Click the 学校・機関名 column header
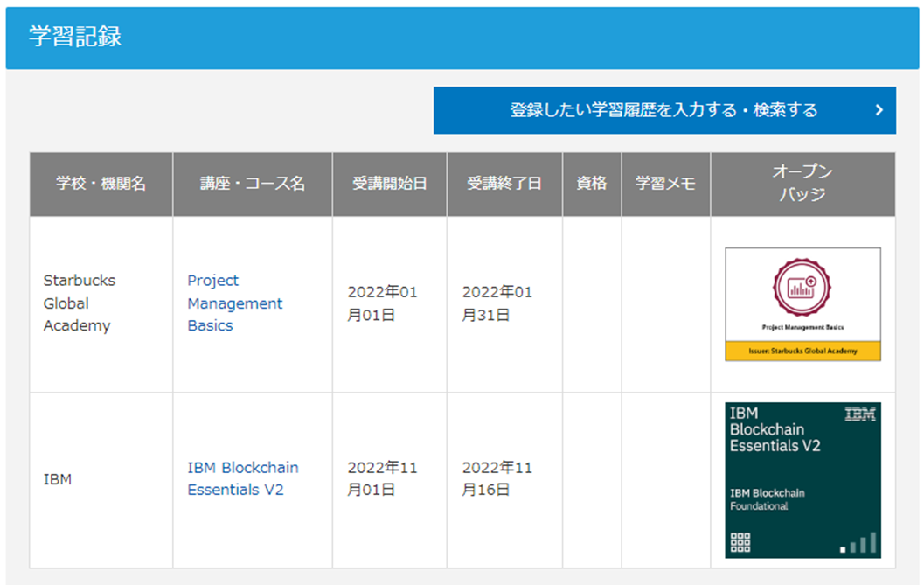The width and height of the screenshot is (924, 585). [101, 184]
